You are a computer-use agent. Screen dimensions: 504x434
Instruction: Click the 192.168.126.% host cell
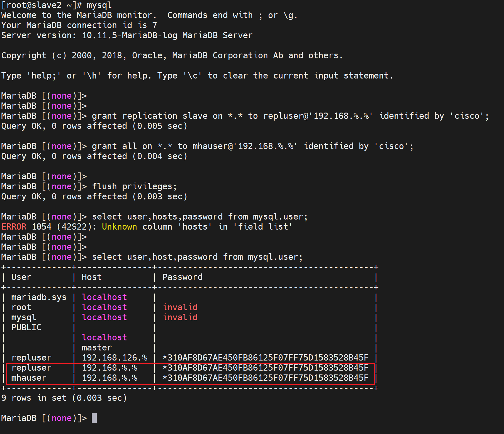tap(115, 358)
